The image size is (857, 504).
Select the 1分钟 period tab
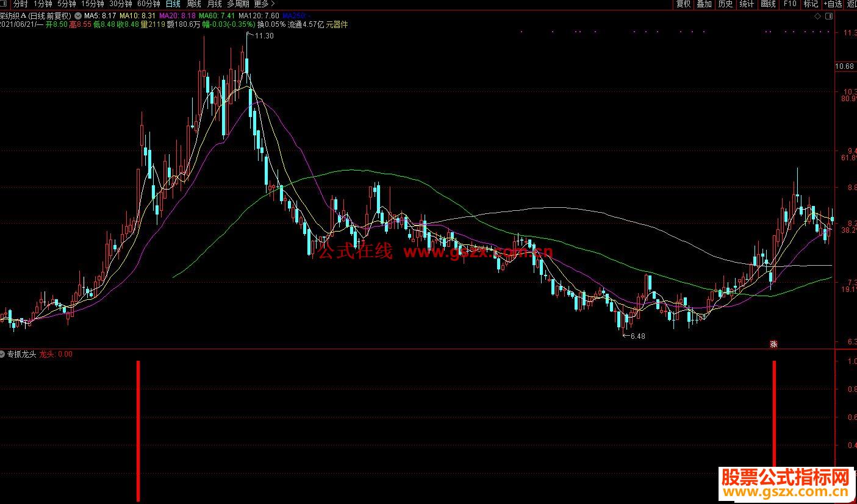point(43,4)
